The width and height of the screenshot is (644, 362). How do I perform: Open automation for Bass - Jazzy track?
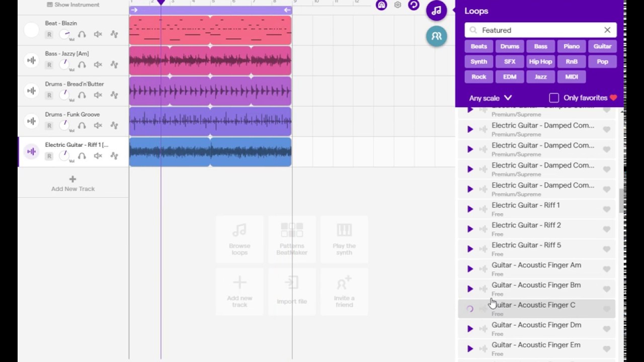(114, 65)
